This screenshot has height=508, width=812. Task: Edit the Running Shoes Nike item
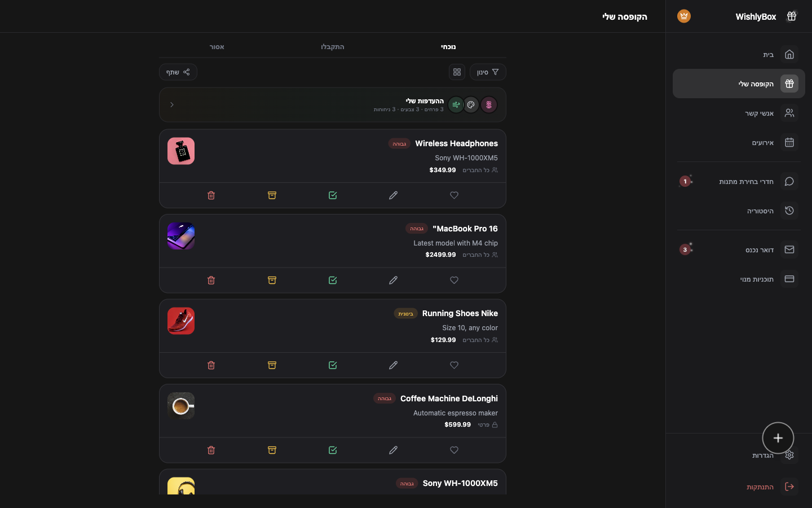coord(393,365)
